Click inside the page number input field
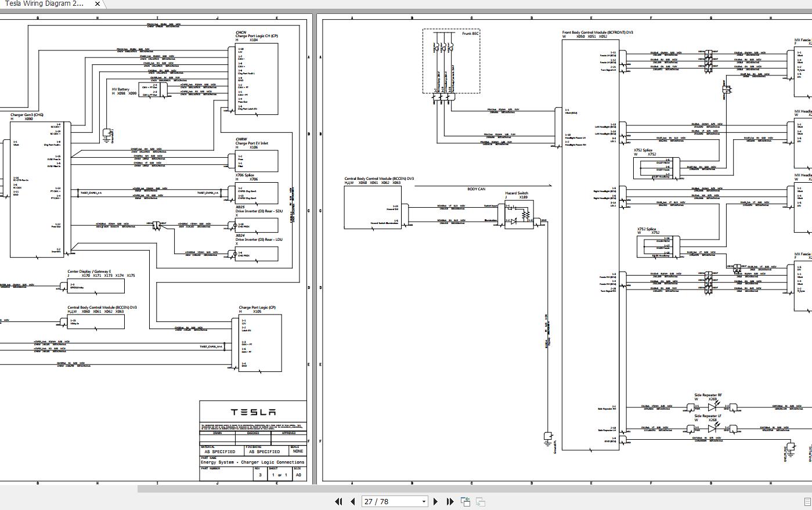The width and height of the screenshot is (812, 510). (x=383, y=501)
